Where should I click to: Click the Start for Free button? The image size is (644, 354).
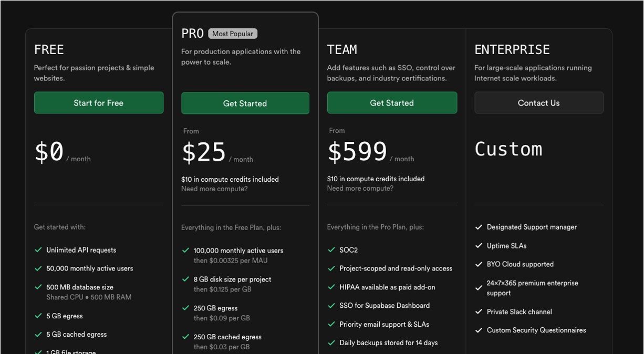click(99, 103)
